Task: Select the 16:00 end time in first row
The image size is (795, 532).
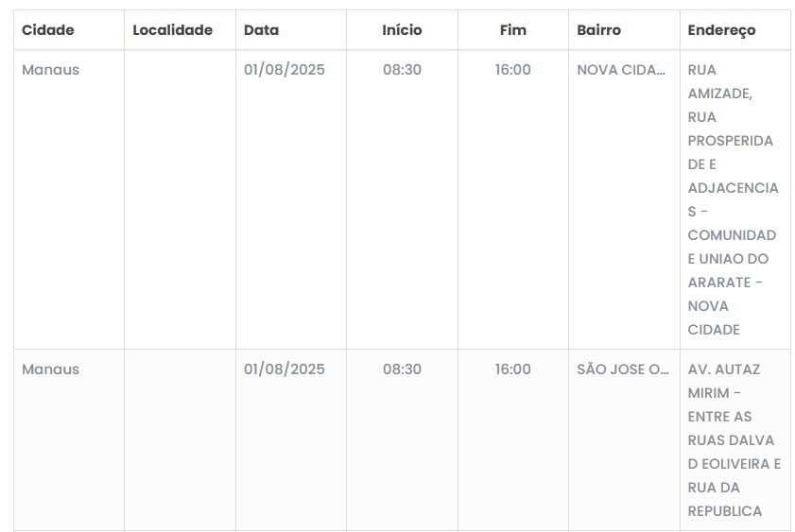Action: (x=513, y=70)
